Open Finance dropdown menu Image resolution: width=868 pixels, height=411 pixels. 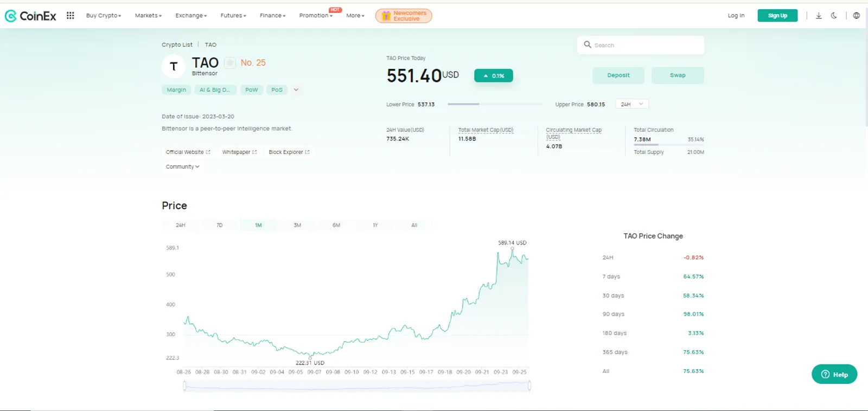(x=272, y=15)
